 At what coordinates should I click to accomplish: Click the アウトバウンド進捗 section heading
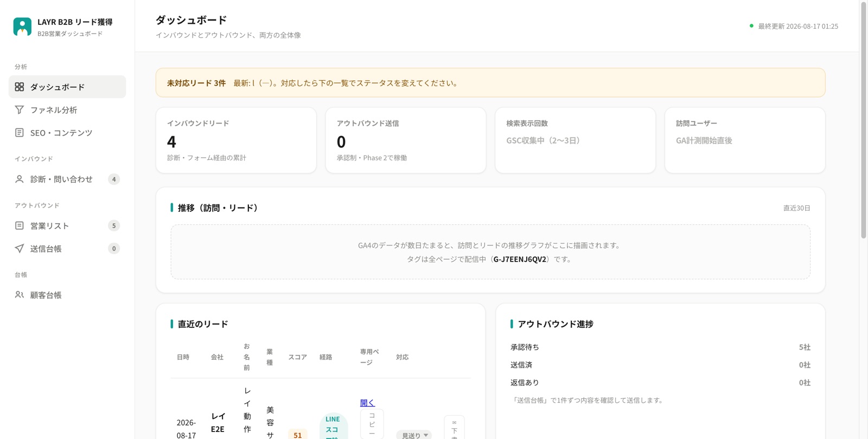556,324
